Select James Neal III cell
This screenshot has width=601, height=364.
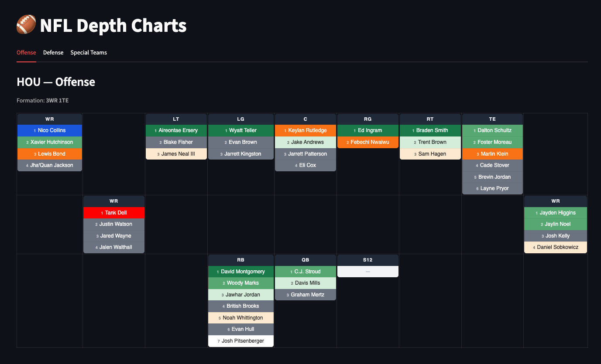[176, 154]
